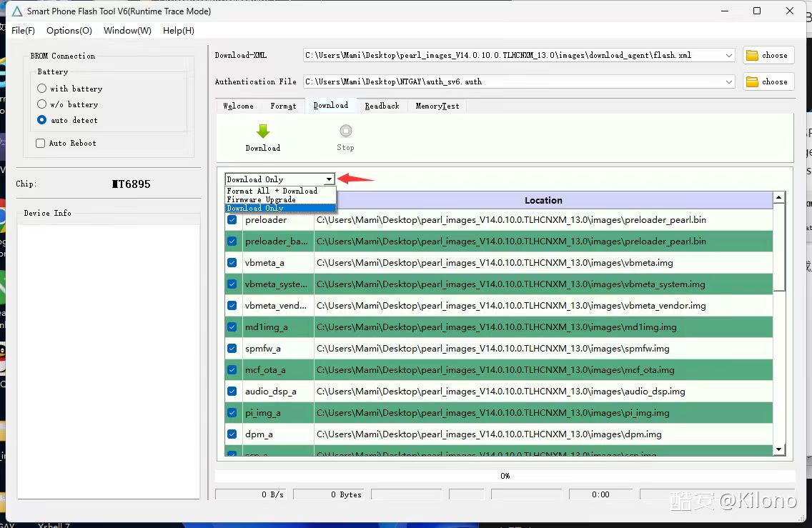Image resolution: width=812 pixels, height=528 pixels.
Task: Choose 'Firmware Upgrade' from the mode list
Action: tap(262, 200)
